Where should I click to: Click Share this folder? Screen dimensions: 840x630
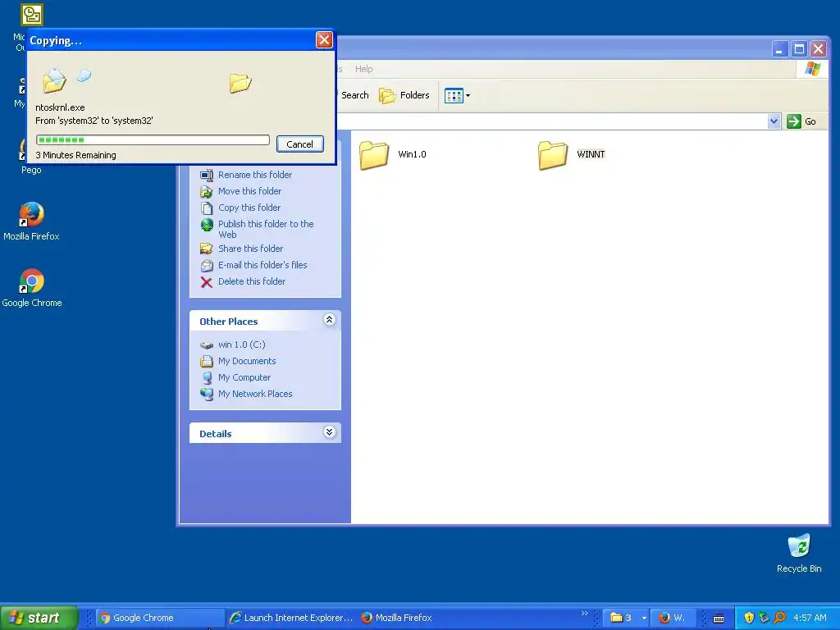point(251,249)
